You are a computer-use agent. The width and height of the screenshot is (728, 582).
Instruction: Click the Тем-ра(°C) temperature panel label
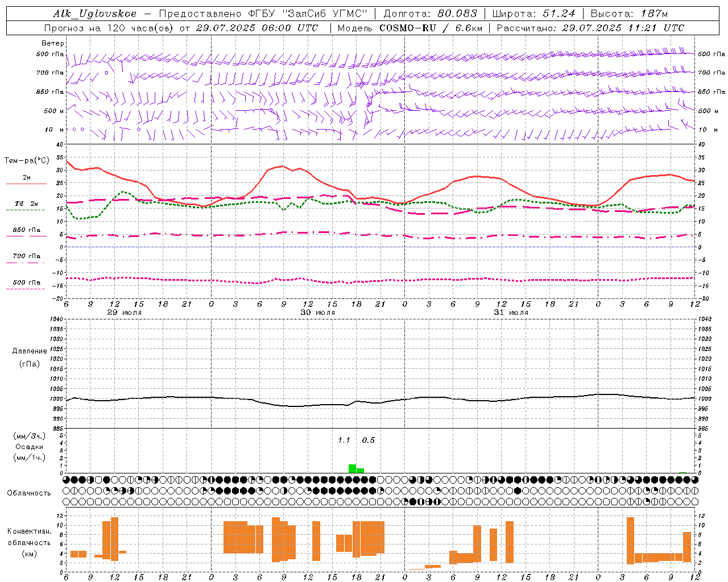pyautogui.click(x=27, y=161)
